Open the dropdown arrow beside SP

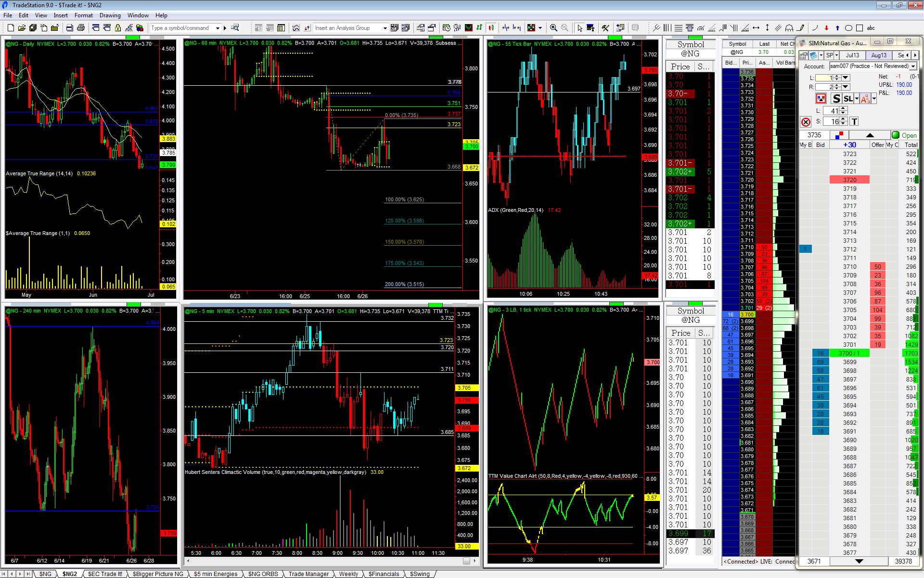(x=837, y=55)
